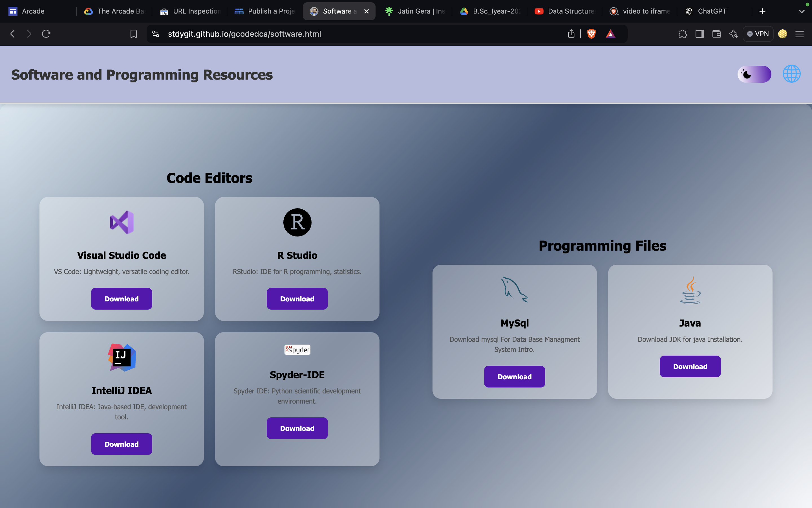Click the Java card title
The image size is (812, 508).
coord(690,323)
